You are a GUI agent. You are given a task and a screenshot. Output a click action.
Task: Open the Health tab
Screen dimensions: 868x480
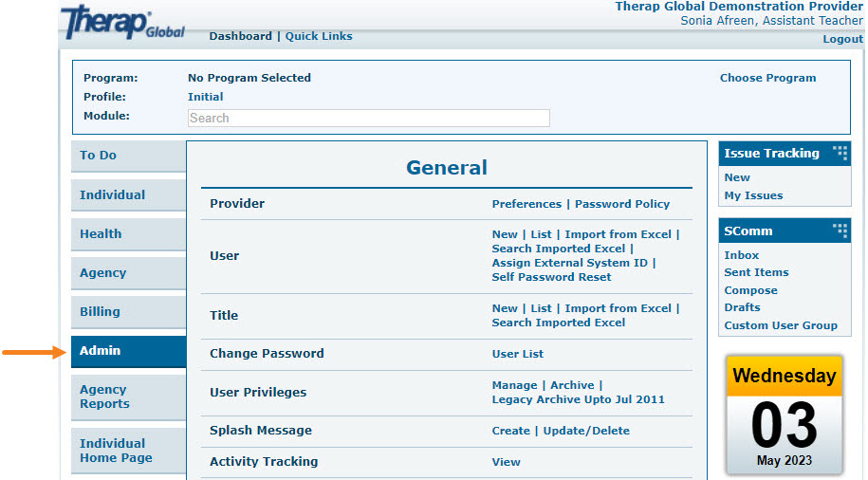(x=128, y=233)
